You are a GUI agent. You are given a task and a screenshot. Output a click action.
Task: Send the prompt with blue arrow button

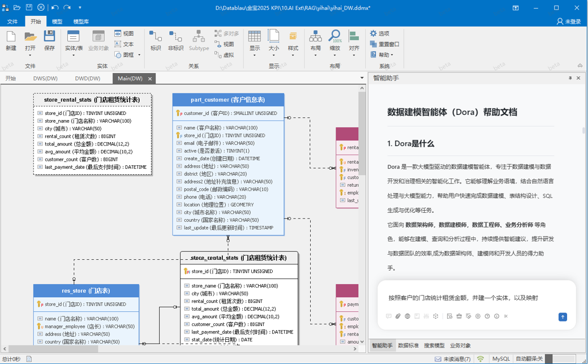(563, 316)
